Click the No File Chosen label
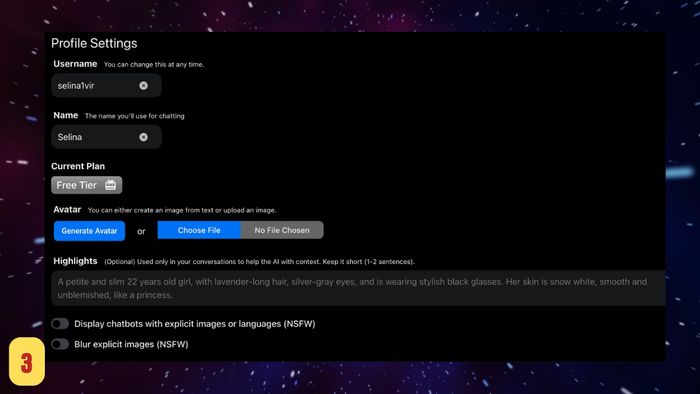Viewport: 700px width, 394px height. (282, 230)
